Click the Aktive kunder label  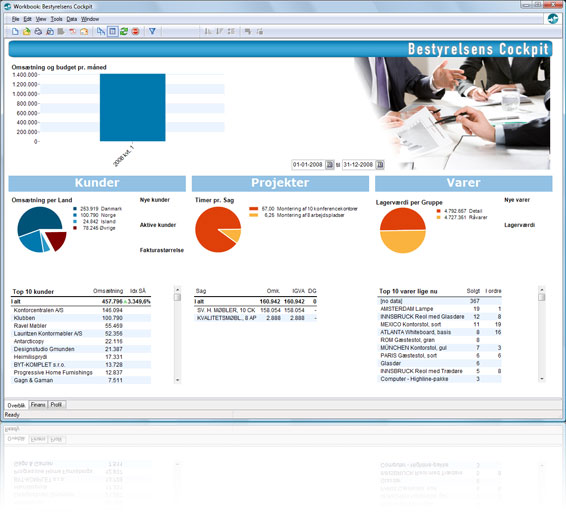158,225
